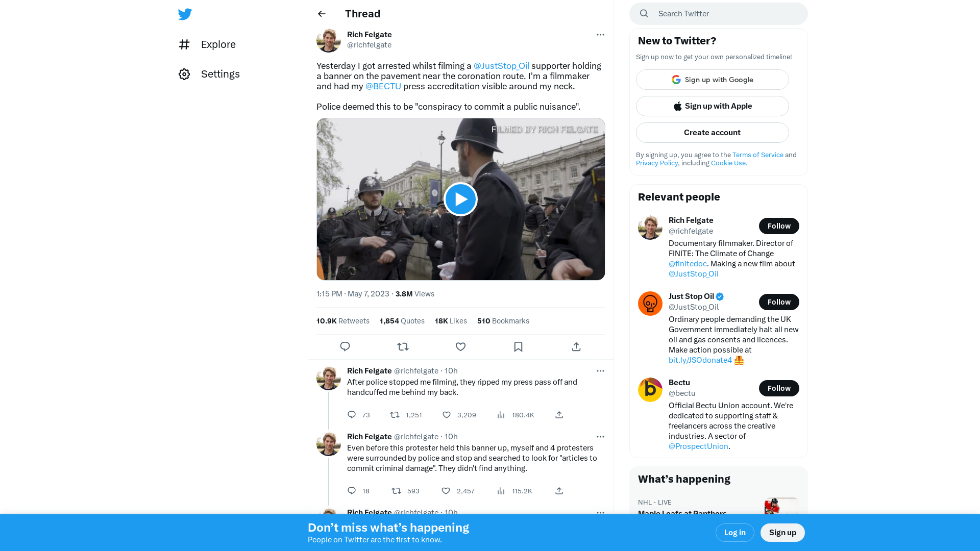Click the Search Twitter input field

point(718,13)
